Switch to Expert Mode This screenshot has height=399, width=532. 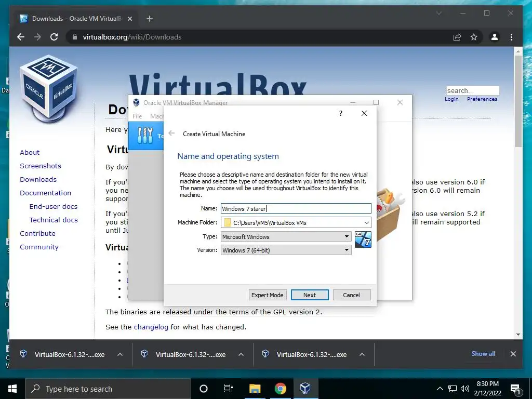(x=268, y=295)
